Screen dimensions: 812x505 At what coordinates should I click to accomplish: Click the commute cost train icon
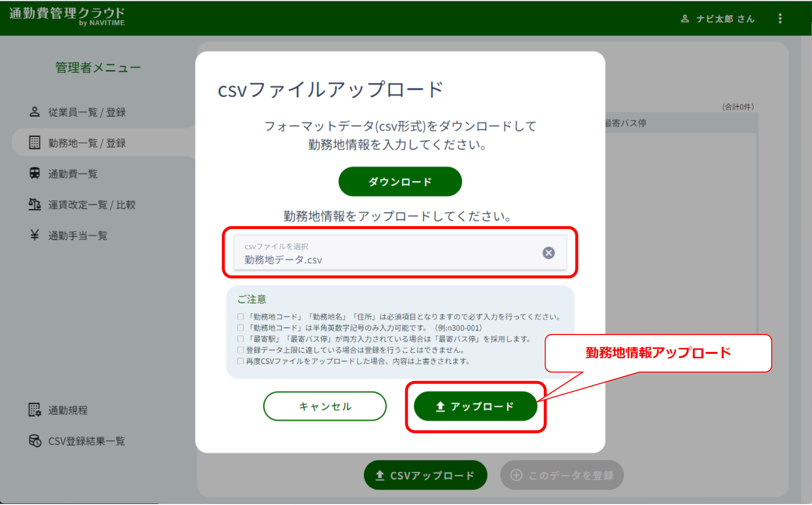(x=34, y=173)
